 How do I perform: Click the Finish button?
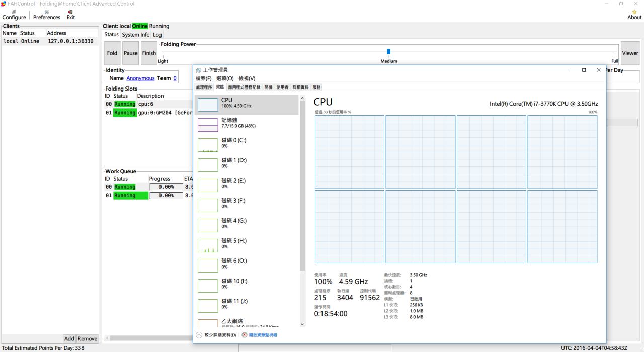(x=149, y=53)
